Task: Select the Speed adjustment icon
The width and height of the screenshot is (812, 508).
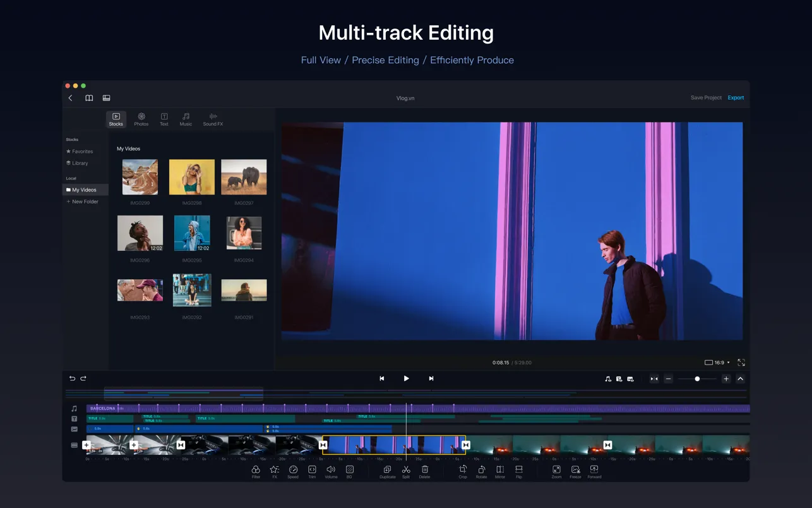Action: (293, 470)
